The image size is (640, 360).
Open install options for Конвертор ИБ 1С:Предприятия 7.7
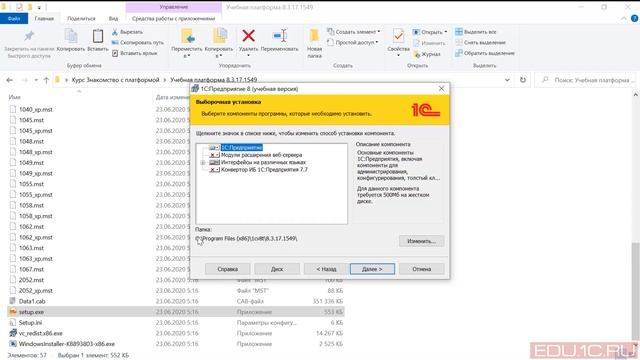pos(214,169)
